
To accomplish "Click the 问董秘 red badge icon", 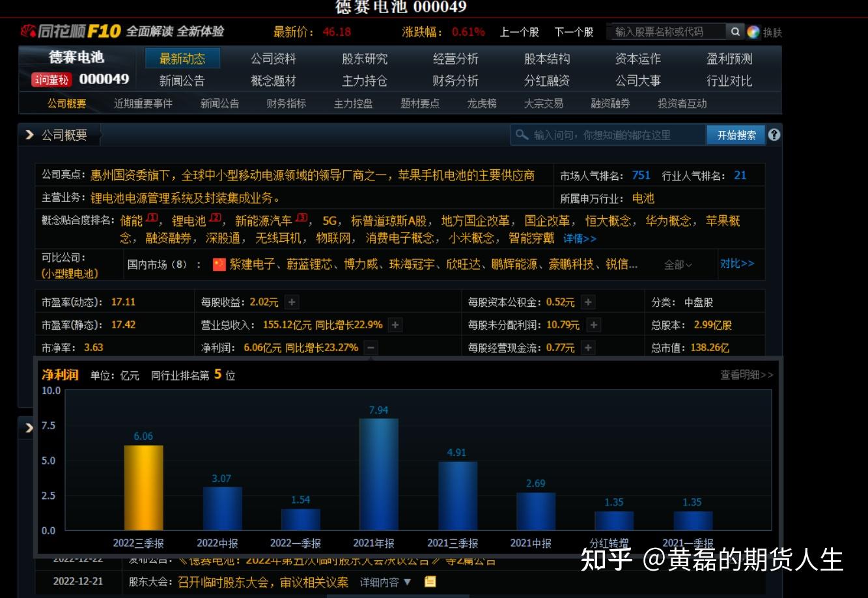I will coord(51,79).
